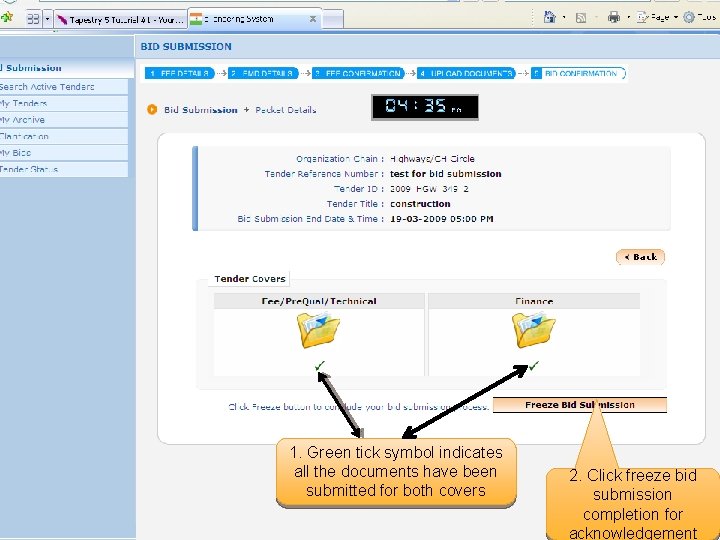Click the Home icon in browser toolbar
The height and width of the screenshot is (540, 720).
550,17
